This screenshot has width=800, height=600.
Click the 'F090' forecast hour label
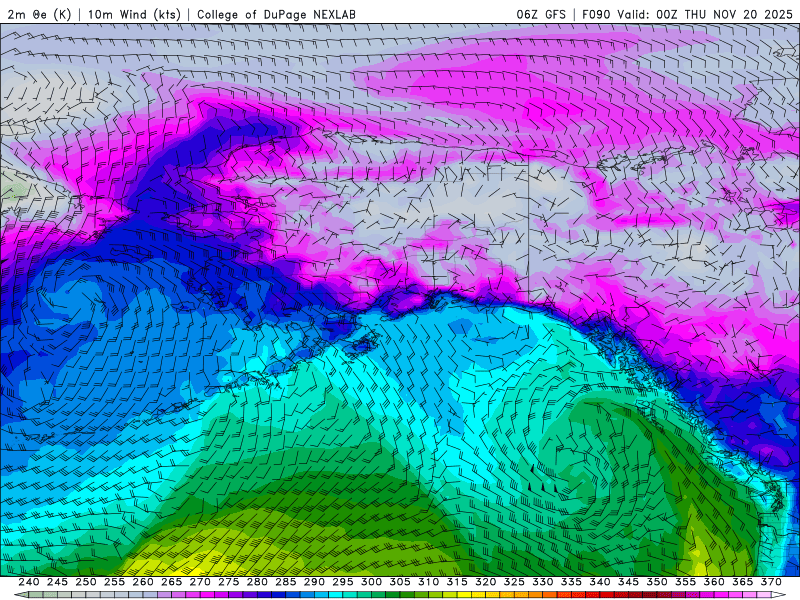click(x=596, y=14)
